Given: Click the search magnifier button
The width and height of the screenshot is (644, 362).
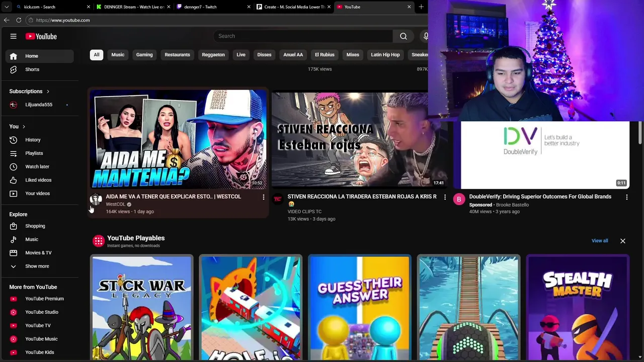Looking at the screenshot, I should pos(403,36).
